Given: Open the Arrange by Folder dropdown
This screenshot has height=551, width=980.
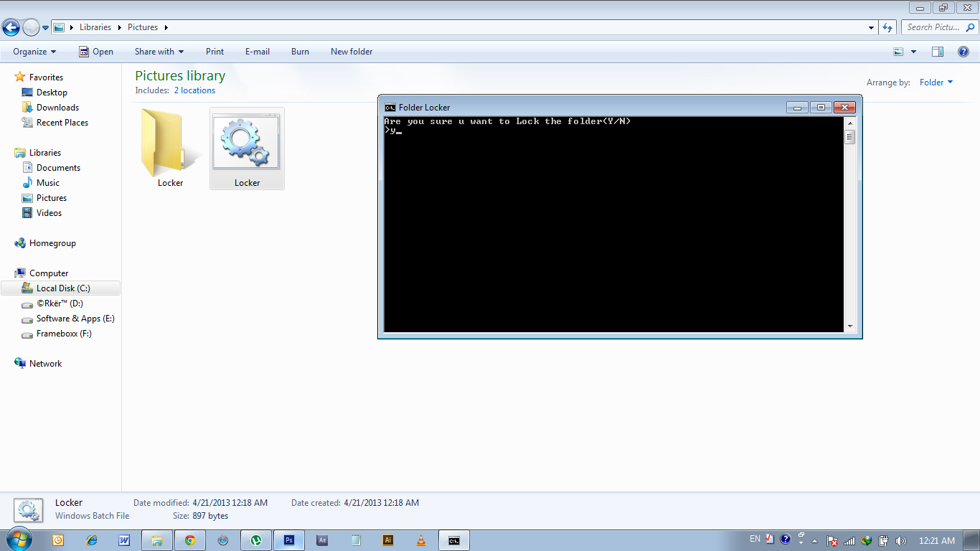Looking at the screenshot, I should (x=936, y=83).
